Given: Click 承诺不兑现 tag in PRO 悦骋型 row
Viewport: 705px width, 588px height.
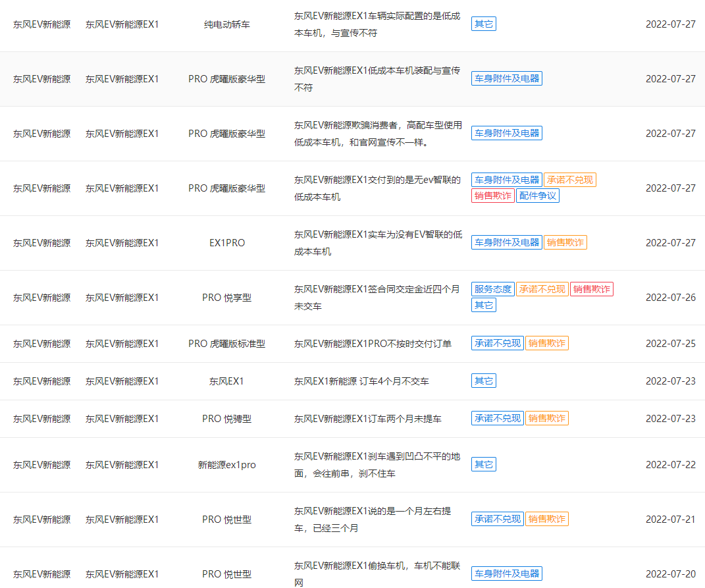Looking at the screenshot, I should point(497,418).
